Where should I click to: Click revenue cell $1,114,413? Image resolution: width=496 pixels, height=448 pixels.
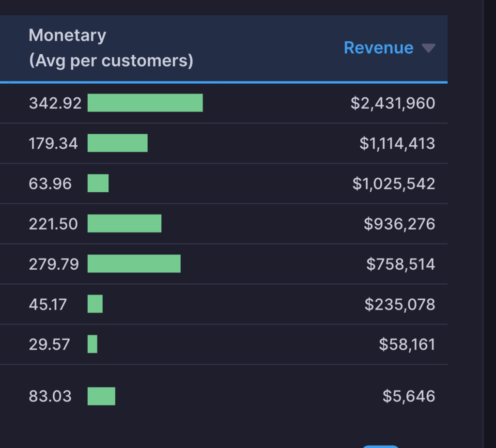pyautogui.click(x=397, y=143)
